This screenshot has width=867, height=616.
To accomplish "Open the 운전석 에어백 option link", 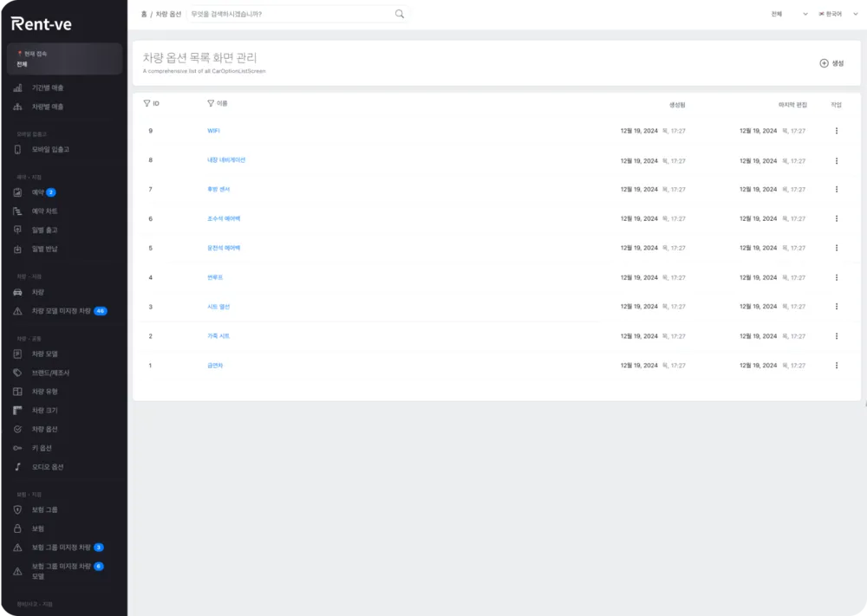I will point(224,248).
